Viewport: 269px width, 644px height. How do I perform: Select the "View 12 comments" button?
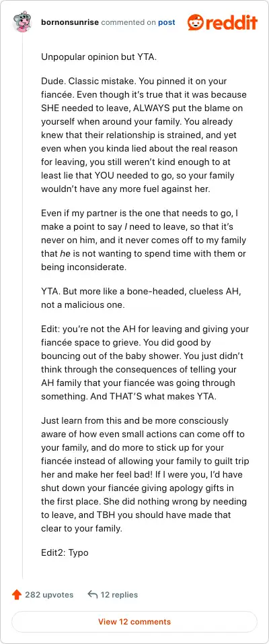pos(134,621)
